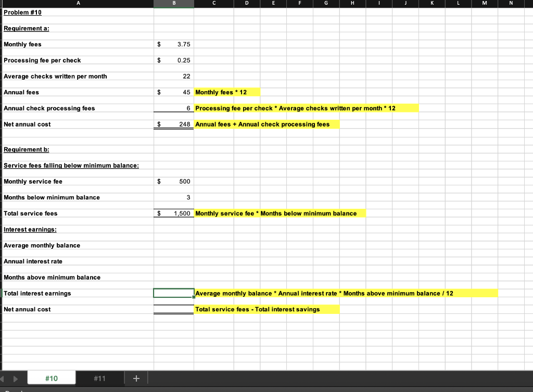Image resolution: width=533 pixels, height=392 pixels.
Task: Click 'Annual fees + Annual check processing fees' note
Action: pos(266,124)
